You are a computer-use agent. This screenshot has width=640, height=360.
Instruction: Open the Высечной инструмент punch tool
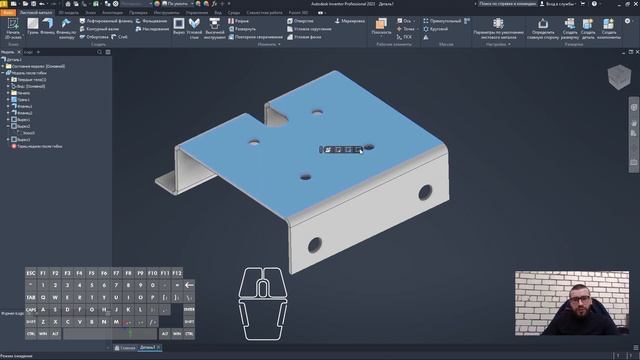pyautogui.click(x=215, y=28)
